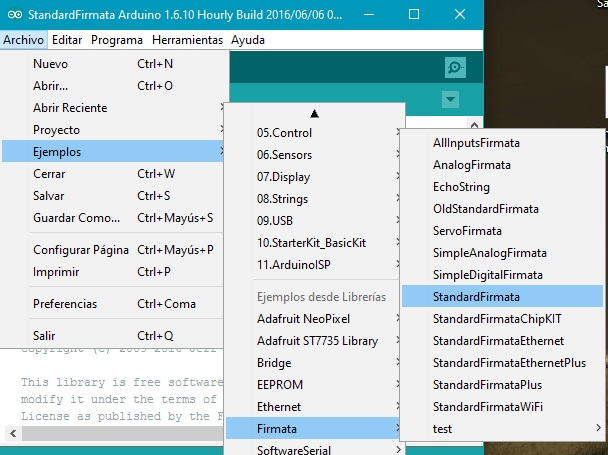Open the ServoFirmata example
The height and width of the screenshot is (455, 608).
(x=503, y=231)
